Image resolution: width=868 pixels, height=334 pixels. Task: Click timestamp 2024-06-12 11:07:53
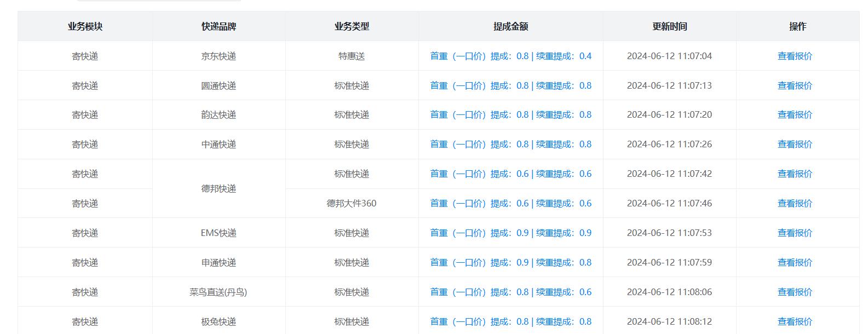[669, 233]
